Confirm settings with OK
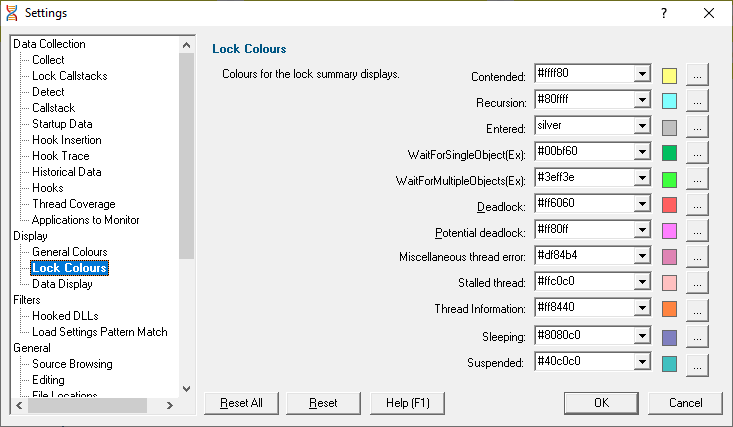This screenshot has height=427, width=733. point(601,403)
